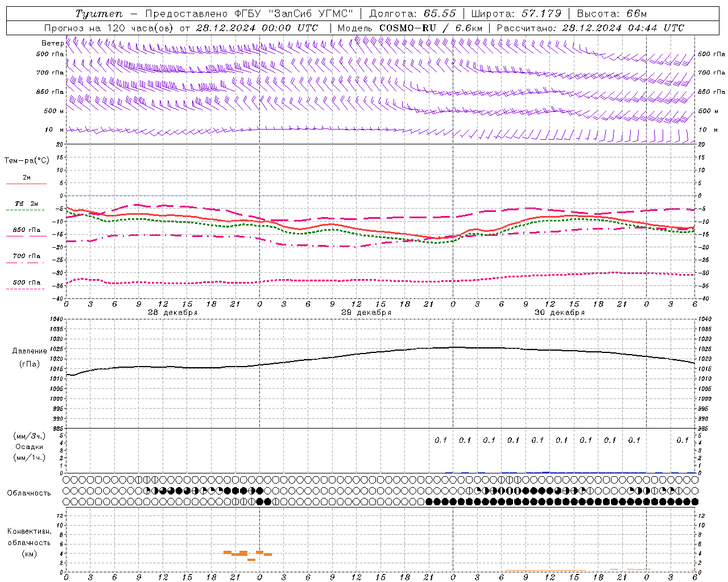Click the dash-dot line sample under 700 гПа legend
Viewport: 728px width, 582px height.
(x=25, y=263)
